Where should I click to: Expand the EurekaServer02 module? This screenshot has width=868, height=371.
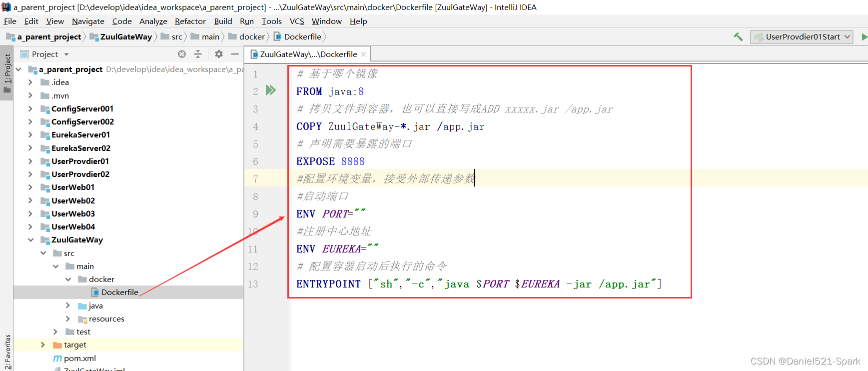[x=30, y=148]
